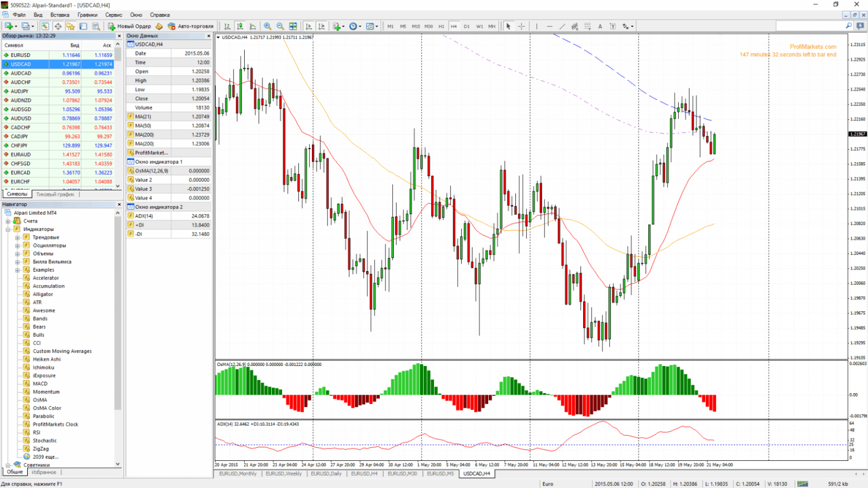868x488 pixels.
Task: Switch chart to Candlesticks icon
Action: coord(240,26)
